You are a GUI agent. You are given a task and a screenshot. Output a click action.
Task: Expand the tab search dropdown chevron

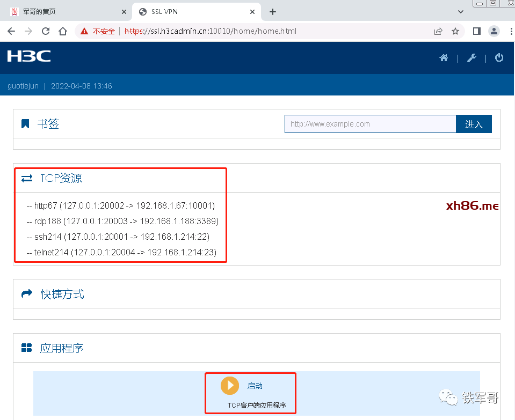click(460, 11)
